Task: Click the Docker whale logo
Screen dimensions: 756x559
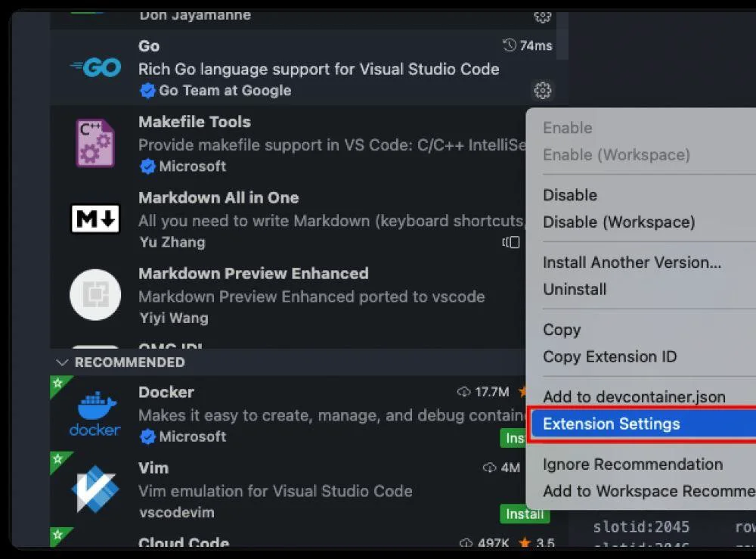Action: [x=95, y=415]
